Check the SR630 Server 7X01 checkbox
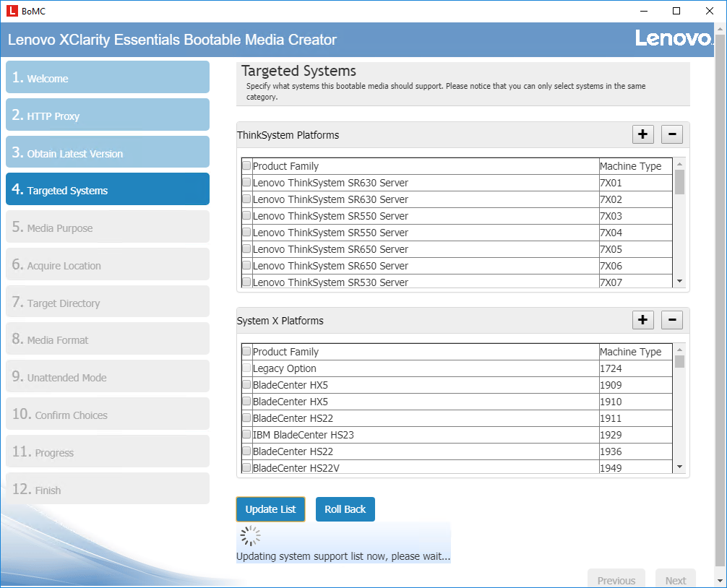727x588 pixels. click(246, 182)
